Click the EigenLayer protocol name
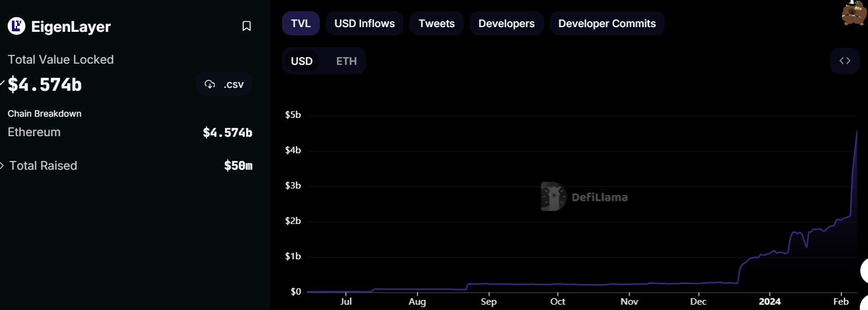Image resolution: width=868 pixels, height=310 pixels. [71, 27]
